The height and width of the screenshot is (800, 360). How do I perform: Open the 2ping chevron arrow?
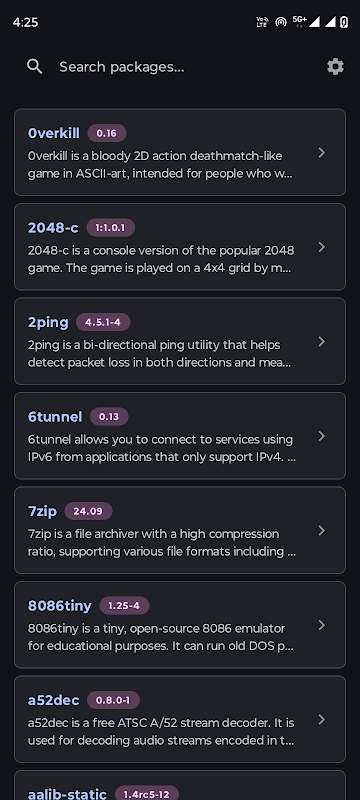321,341
